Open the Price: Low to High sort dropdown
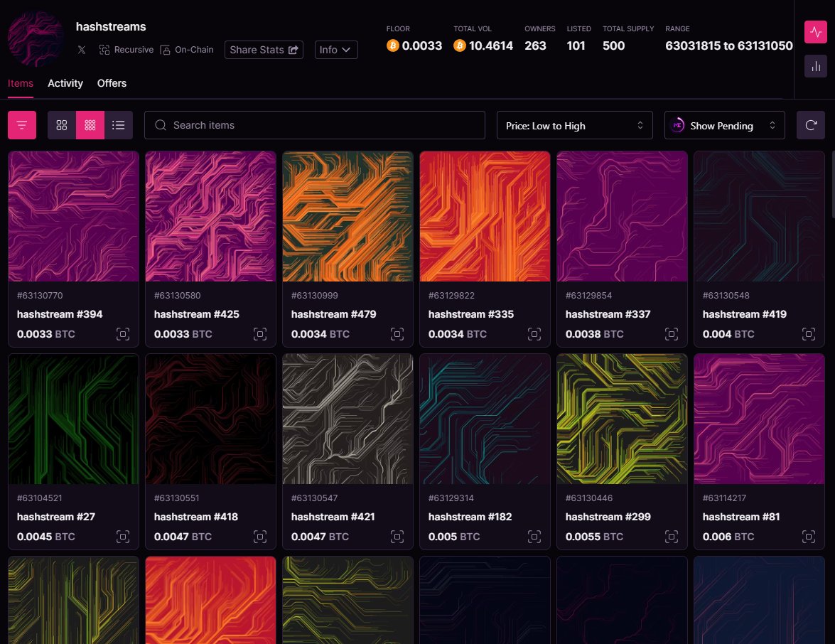This screenshot has width=835, height=644. [575, 125]
